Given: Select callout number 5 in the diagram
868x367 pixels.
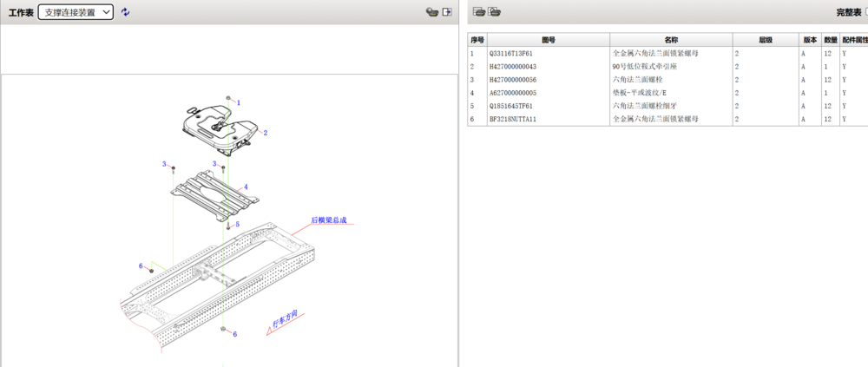Looking at the screenshot, I should coord(237,224).
